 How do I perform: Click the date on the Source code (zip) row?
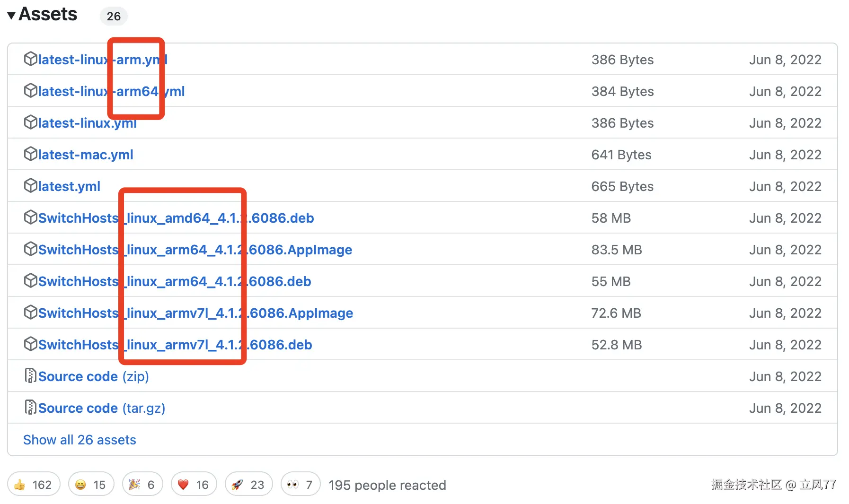pos(785,376)
